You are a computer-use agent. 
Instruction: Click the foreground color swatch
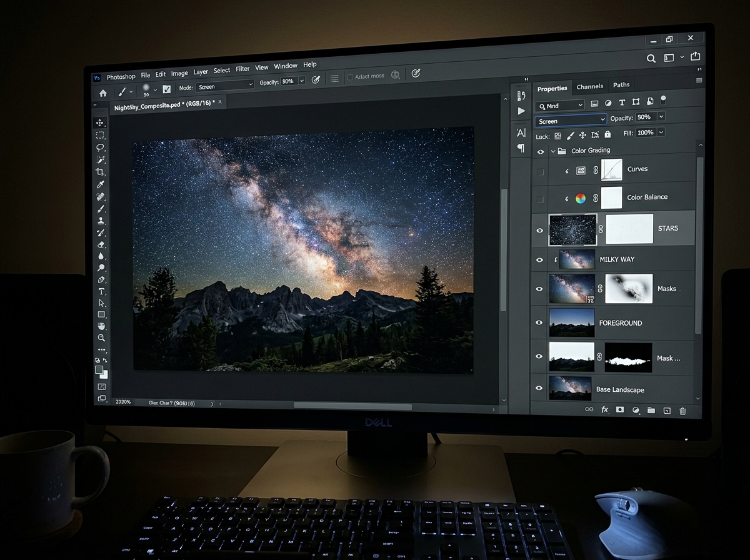click(99, 371)
